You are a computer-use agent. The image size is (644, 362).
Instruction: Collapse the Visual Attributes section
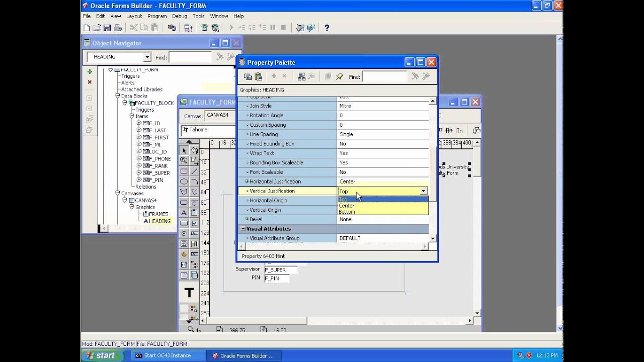(x=243, y=229)
